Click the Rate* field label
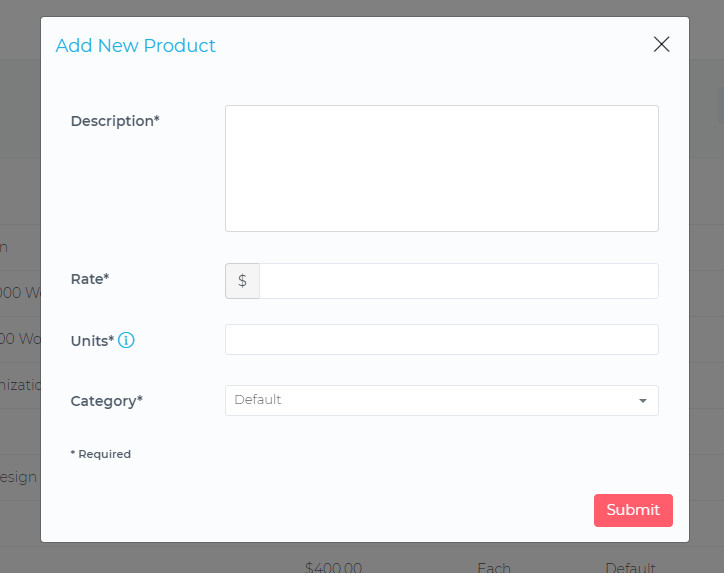The width and height of the screenshot is (724, 573). coord(89,279)
